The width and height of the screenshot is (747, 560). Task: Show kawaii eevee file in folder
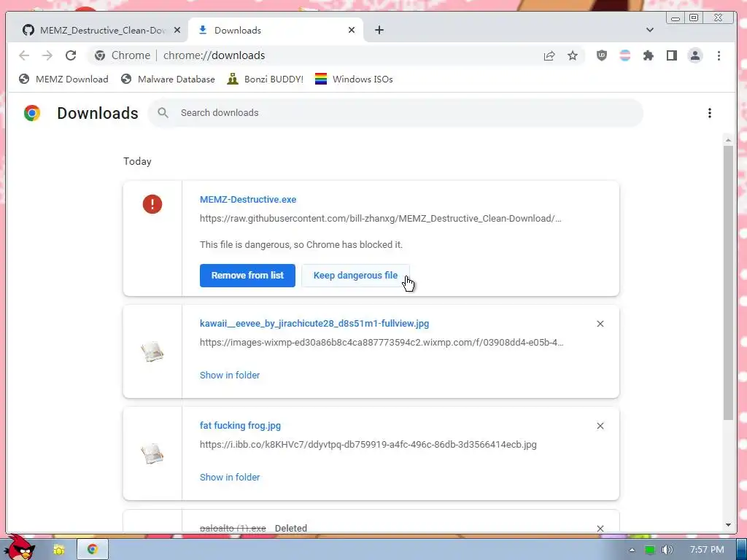230,376
